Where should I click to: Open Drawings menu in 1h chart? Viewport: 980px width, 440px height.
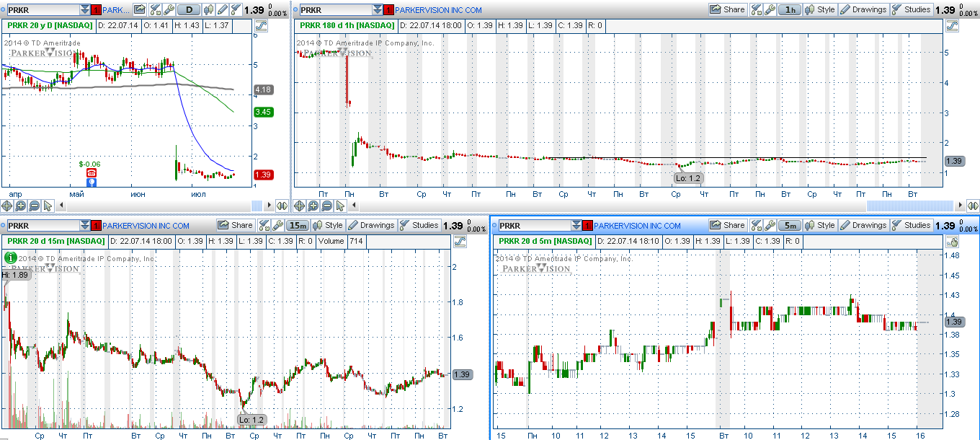click(x=863, y=9)
